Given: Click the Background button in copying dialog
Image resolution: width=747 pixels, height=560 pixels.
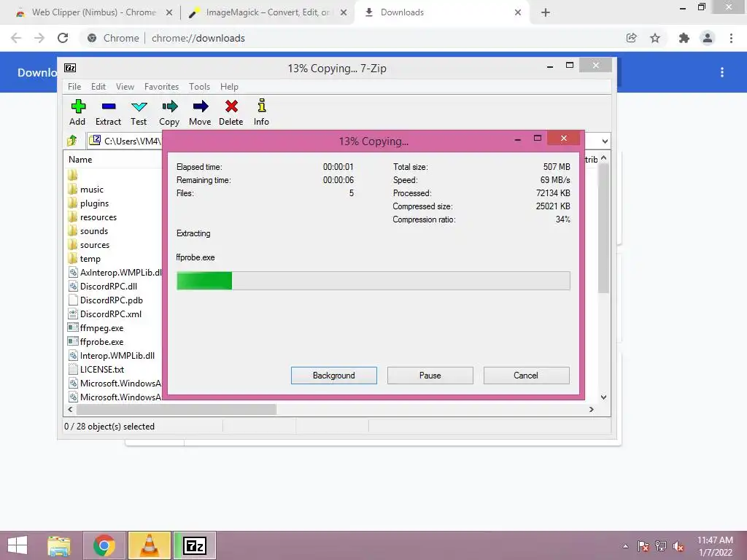Looking at the screenshot, I should (334, 376).
